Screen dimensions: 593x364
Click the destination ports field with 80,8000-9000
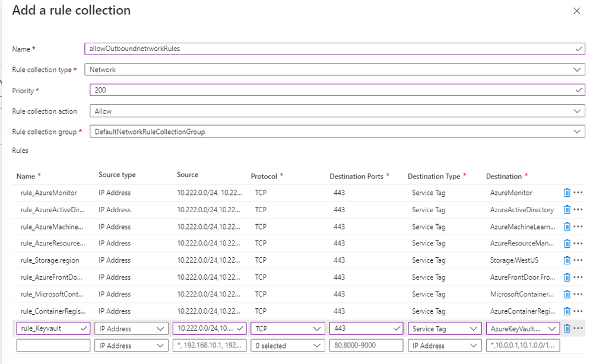[366, 346]
